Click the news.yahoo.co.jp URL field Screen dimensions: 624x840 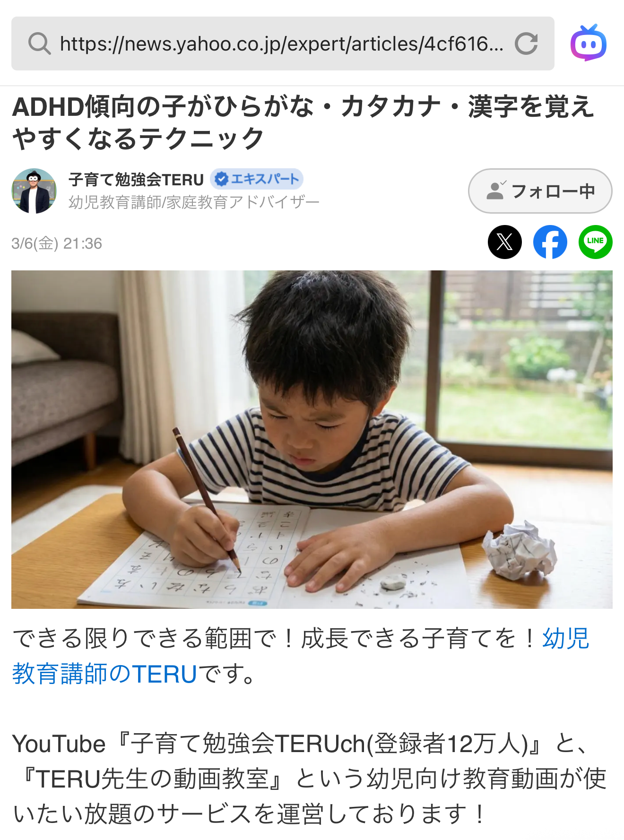point(282,44)
